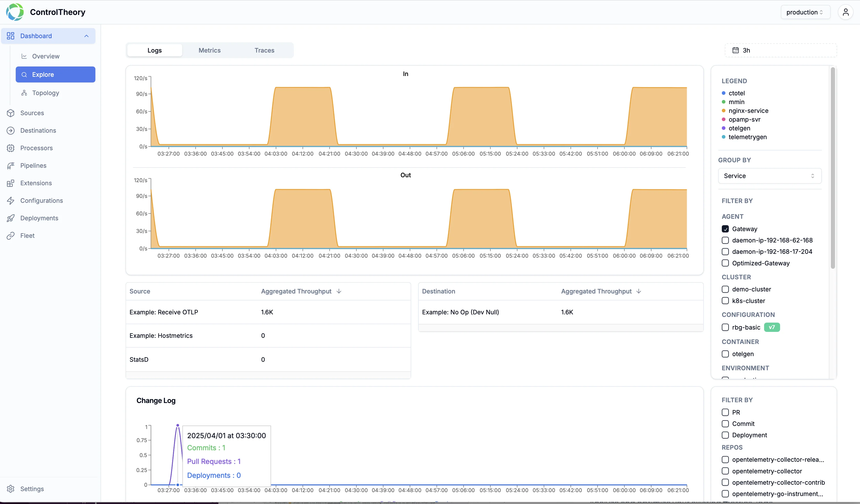The image size is (860, 504).
Task: Switch to the Metrics tab
Action: [210, 50]
